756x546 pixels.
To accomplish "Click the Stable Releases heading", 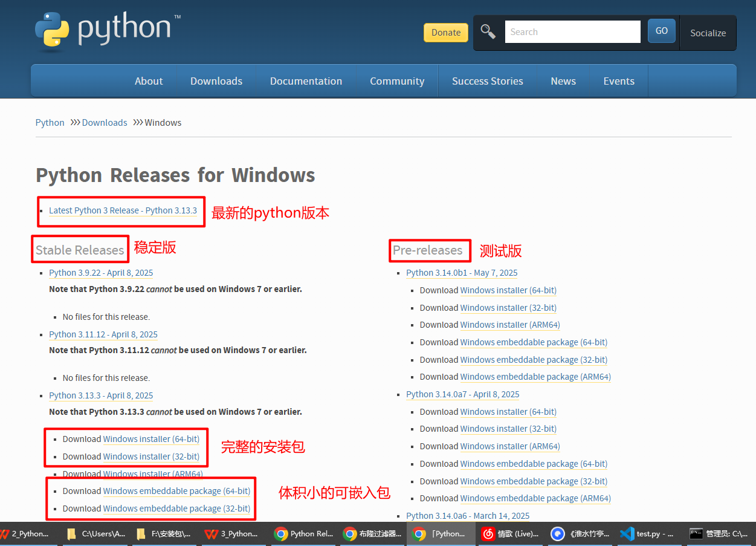I will coord(80,250).
